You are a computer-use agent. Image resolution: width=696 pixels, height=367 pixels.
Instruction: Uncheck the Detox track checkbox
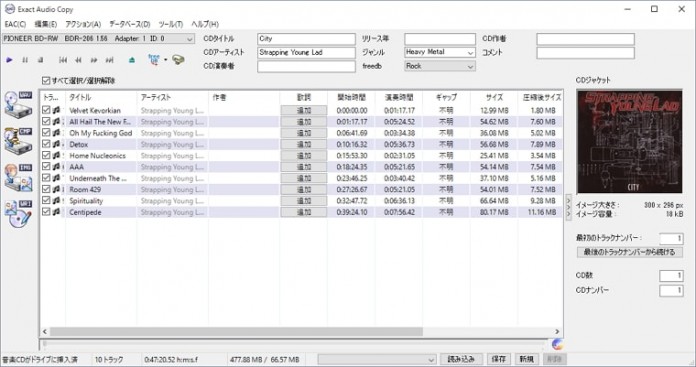pyautogui.click(x=46, y=144)
